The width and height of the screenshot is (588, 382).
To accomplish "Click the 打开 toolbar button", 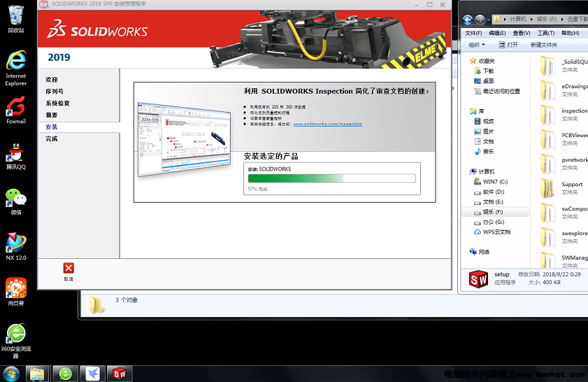I will [508, 45].
